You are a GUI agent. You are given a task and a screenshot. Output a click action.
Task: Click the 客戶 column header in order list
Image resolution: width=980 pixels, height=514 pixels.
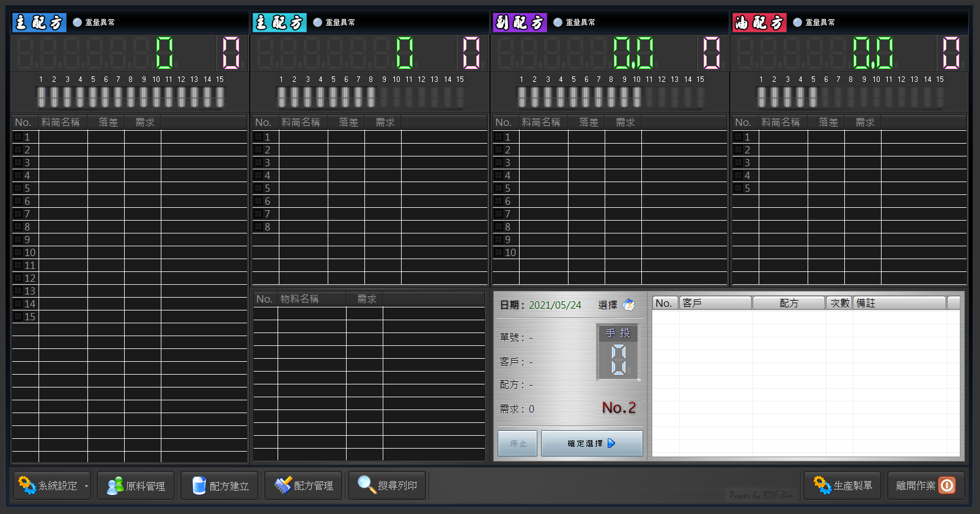point(715,303)
